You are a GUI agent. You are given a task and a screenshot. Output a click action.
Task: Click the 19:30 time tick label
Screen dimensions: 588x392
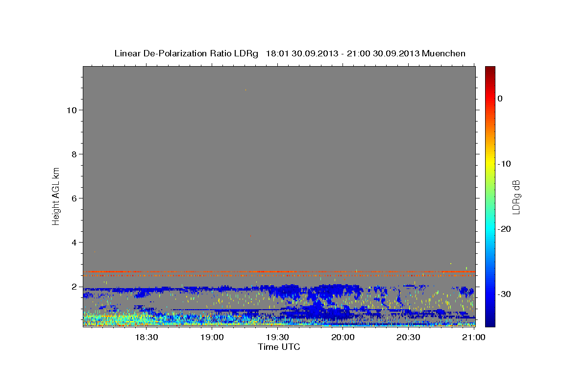277,337
